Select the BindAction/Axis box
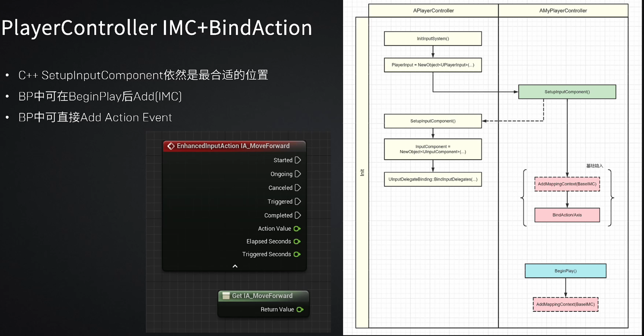The height and width of the screenshot is (336, 644). pos(567,215)
